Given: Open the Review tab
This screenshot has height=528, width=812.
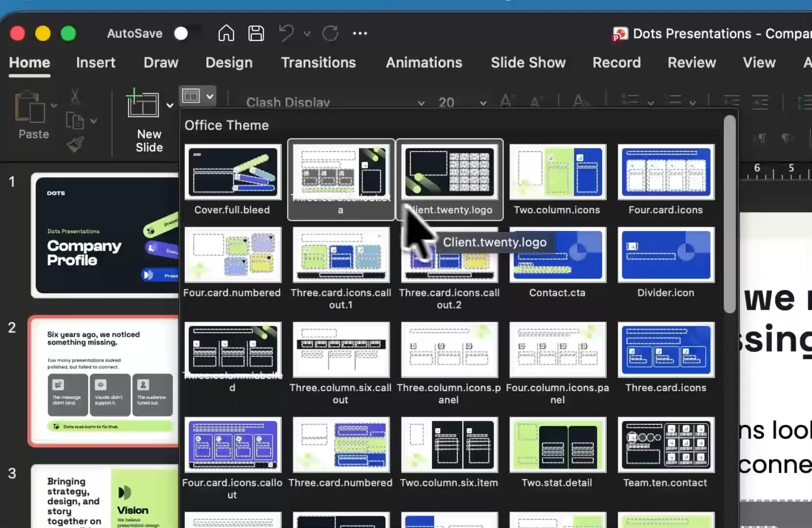Looking at the screenshot, I should [692, 63].
